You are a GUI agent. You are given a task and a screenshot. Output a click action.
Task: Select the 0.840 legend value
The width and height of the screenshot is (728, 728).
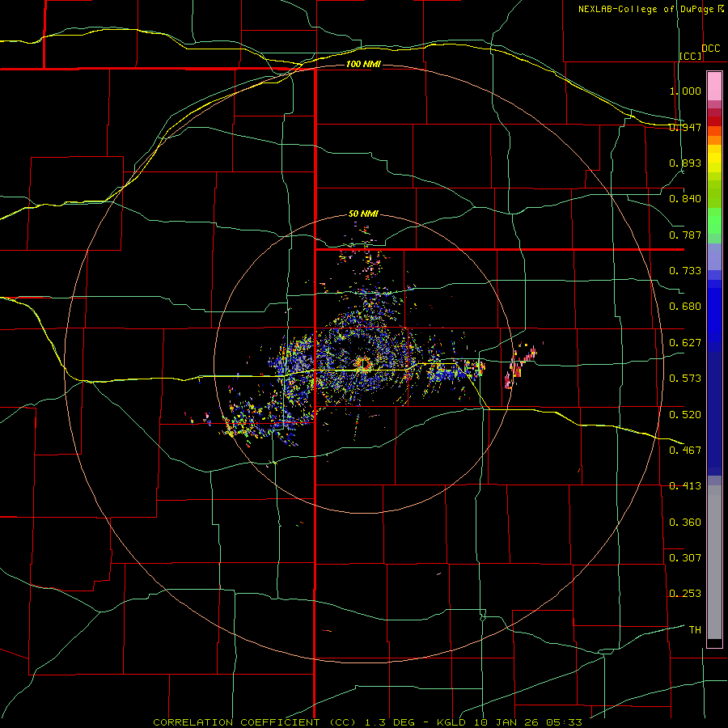pos(685,199)
